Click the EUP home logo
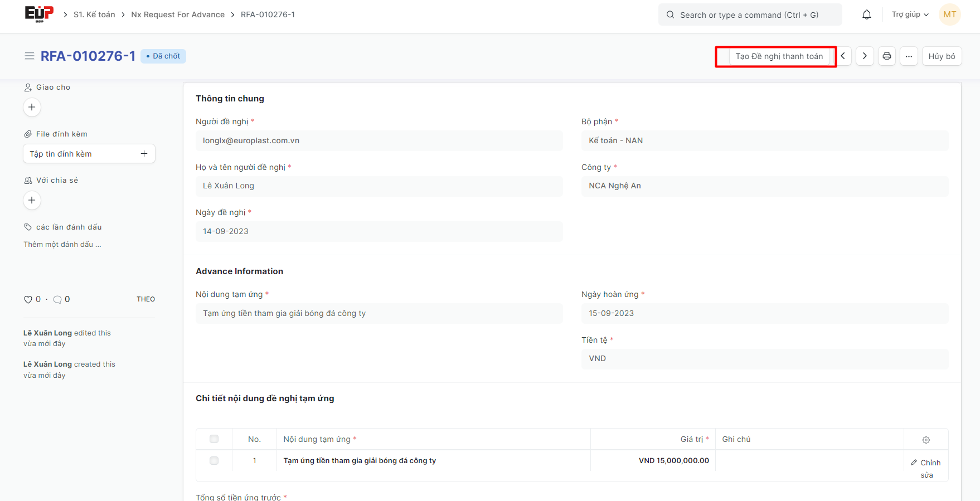 pyautogui.click(x=39, y=14)
